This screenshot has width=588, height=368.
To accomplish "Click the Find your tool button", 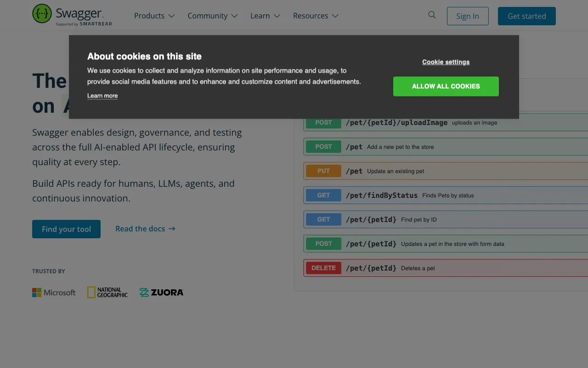I will point(66,229).
